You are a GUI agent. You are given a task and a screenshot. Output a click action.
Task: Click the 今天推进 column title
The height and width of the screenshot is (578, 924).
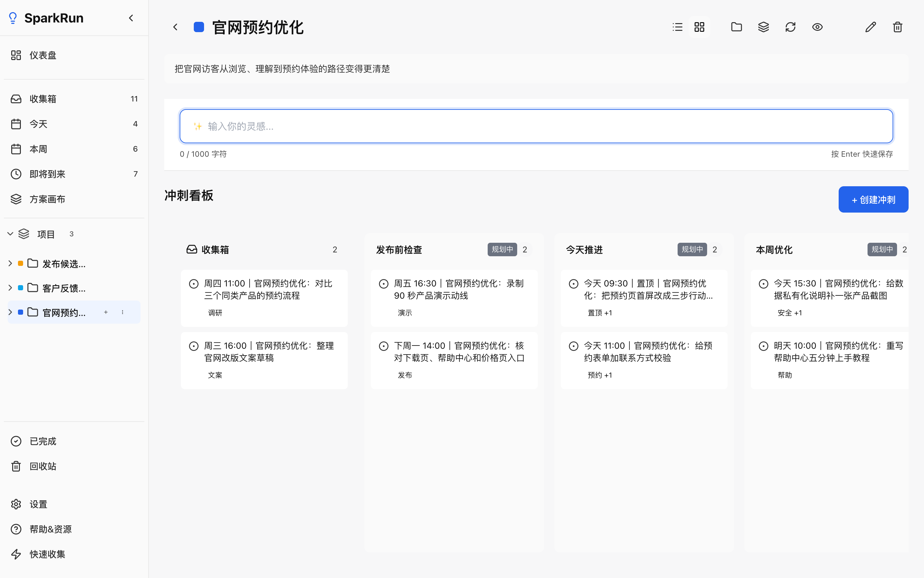click(x=584, y=250)
